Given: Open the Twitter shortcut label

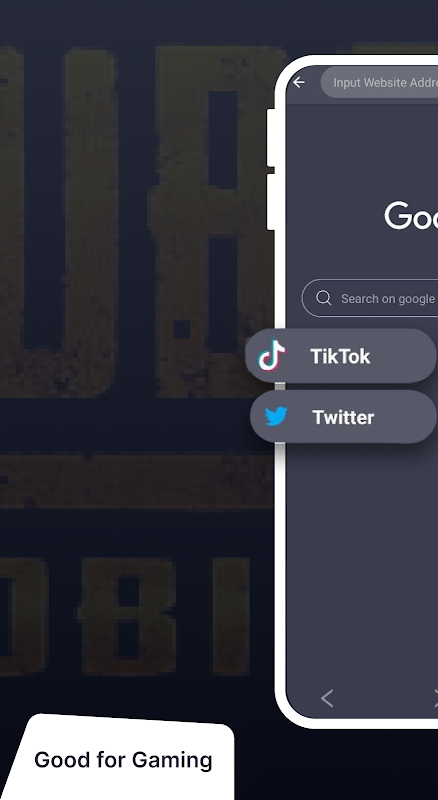Looking at the screenshot, I should [x=343, y=417].
